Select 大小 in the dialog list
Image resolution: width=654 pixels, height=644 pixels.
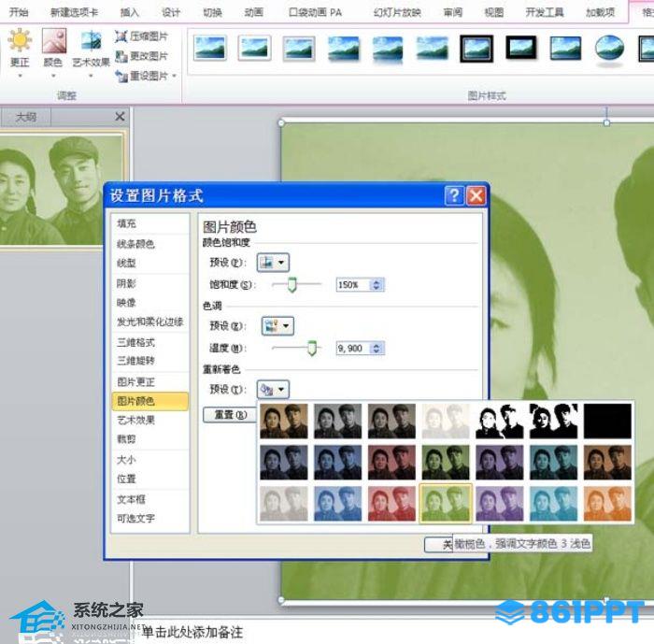tap(150, 460)
